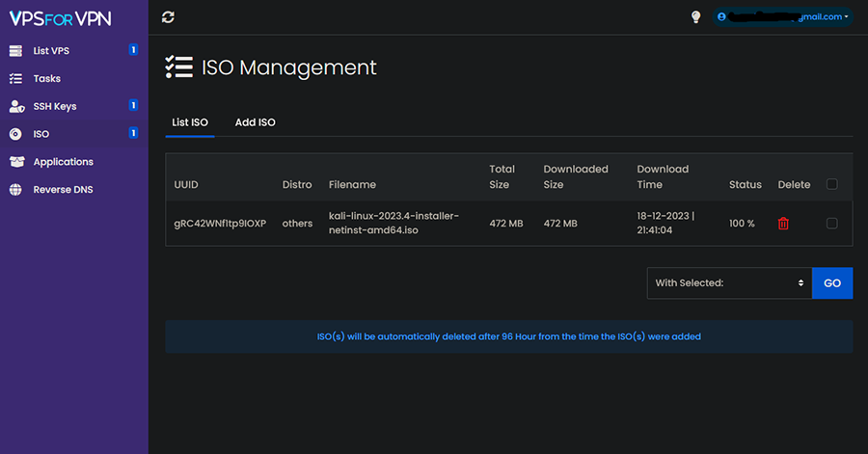Click the Download Time column header

tap(663, 177)
